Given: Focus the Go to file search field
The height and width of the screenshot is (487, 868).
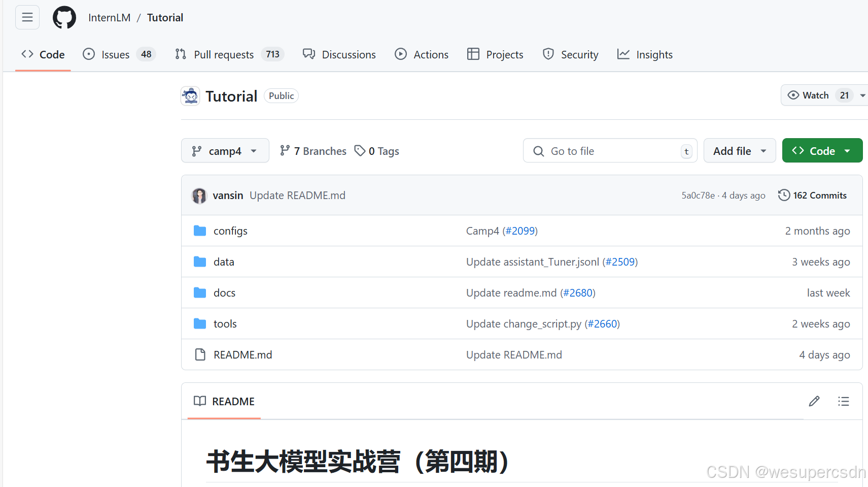Looking at the screenshot, I should [x=610, y=151].
